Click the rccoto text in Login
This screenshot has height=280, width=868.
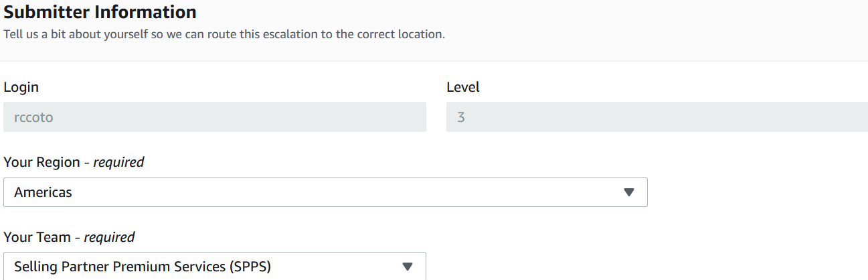pos(33,117)
